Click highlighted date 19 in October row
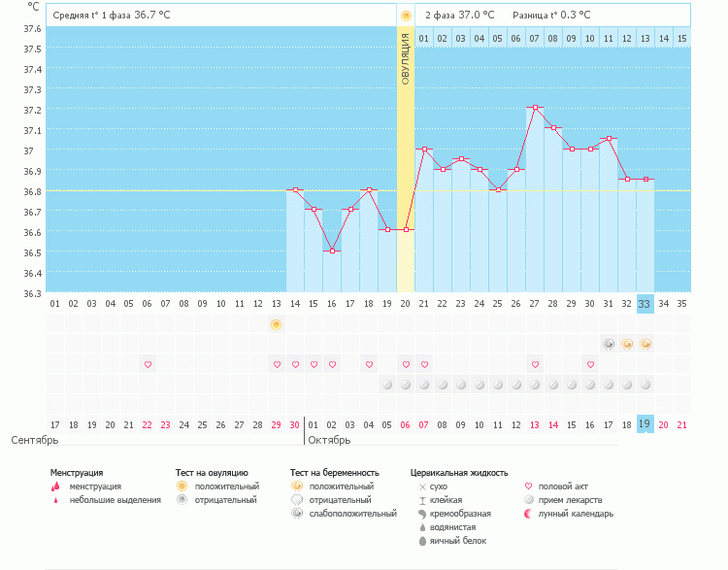The image size is (728, 570). pos(645,424)
